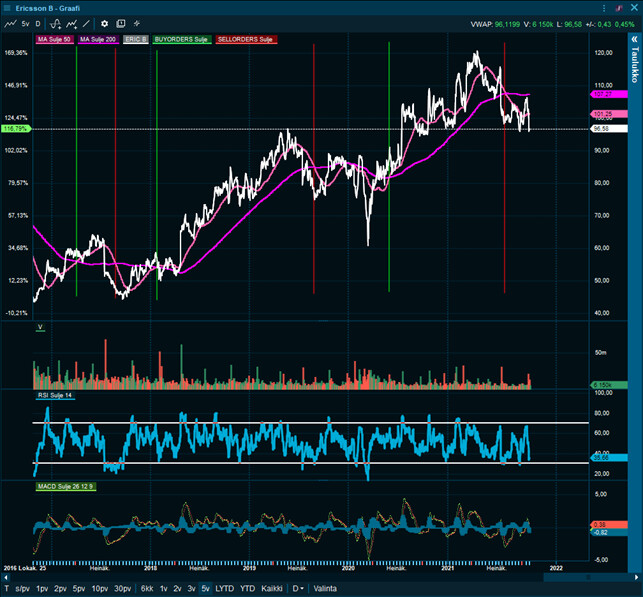Click the D interval toolbar label
This screenshot has width=643, height=597.
tap(38, 24)
